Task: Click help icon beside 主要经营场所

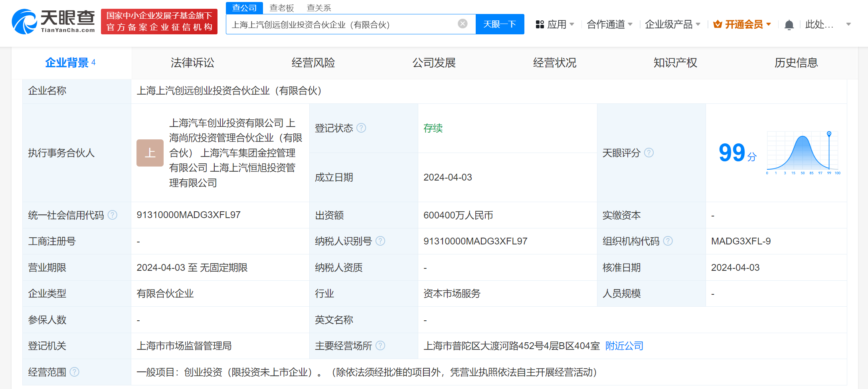Action: [x=380, y=345]
